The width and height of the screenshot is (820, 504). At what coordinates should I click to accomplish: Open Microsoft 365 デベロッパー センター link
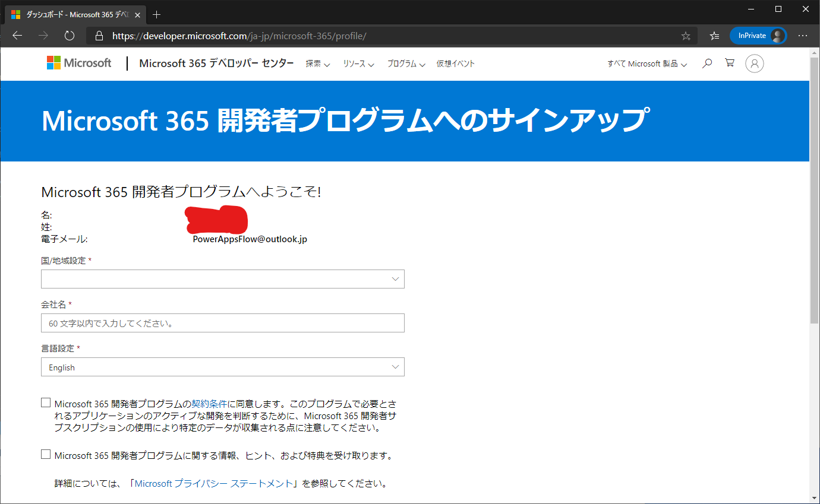click(x=216, y=64)
